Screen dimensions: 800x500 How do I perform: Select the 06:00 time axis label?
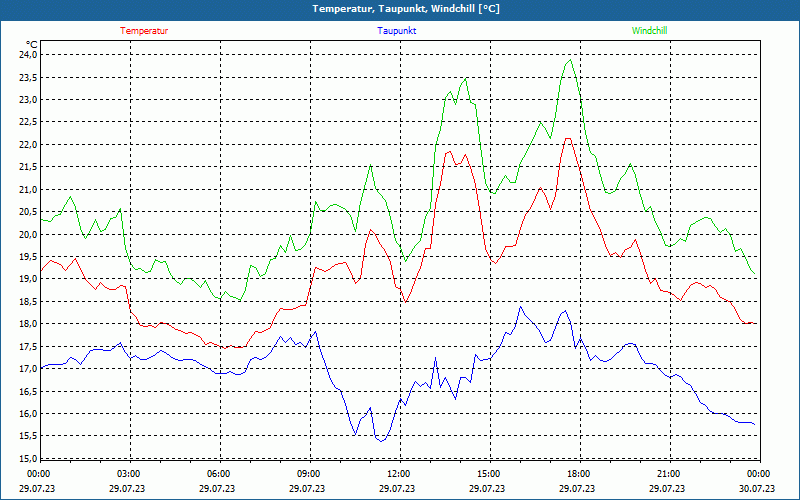point(218,474)
